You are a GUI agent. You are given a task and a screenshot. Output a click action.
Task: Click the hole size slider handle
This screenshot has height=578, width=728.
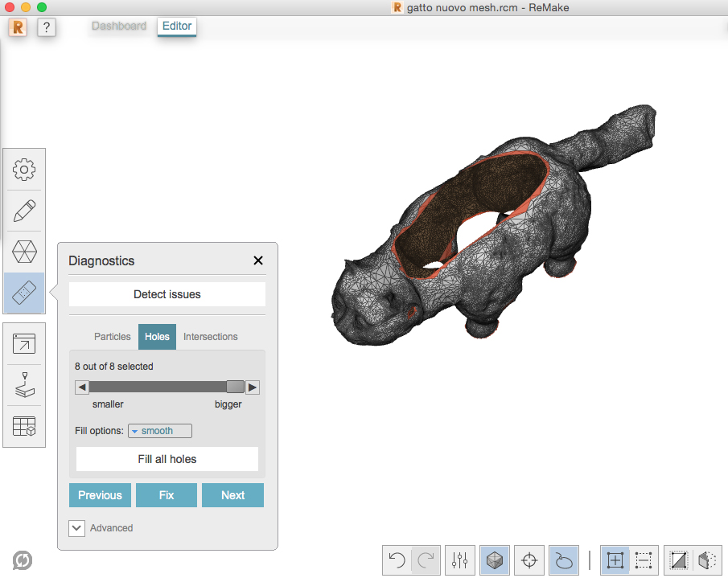pos(235,387)
